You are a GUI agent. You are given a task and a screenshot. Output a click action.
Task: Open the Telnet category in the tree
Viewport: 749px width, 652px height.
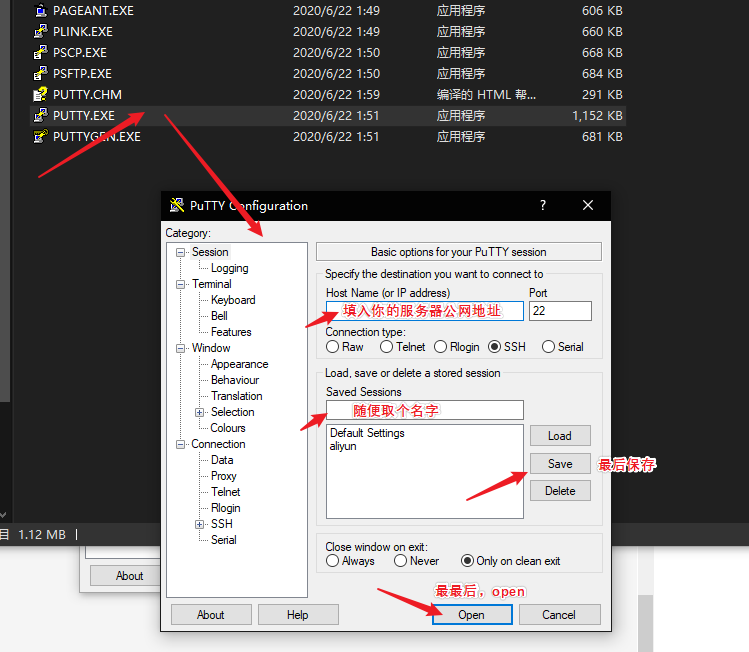point(226,492)
